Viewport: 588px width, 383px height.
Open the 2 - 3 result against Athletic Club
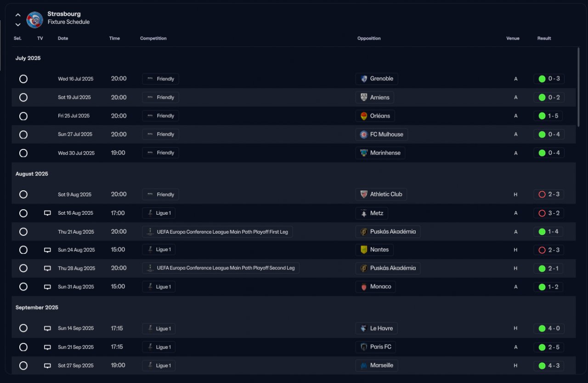click(549, 194)
